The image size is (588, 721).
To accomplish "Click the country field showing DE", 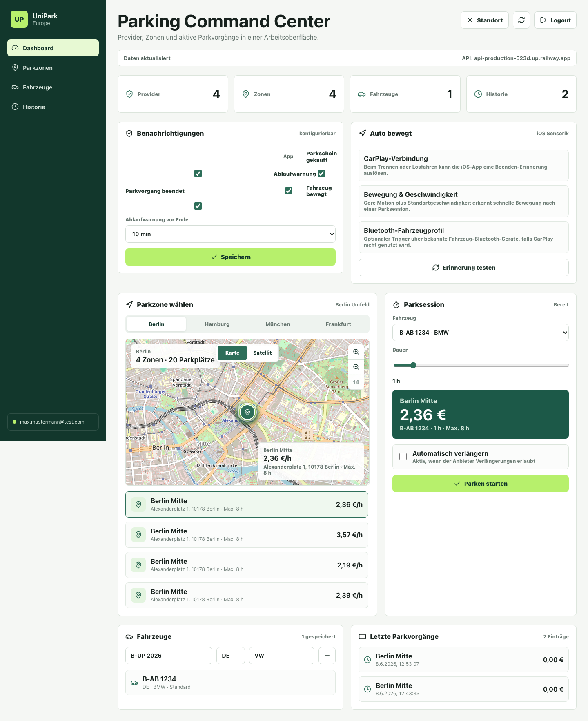I will (231, 656).
